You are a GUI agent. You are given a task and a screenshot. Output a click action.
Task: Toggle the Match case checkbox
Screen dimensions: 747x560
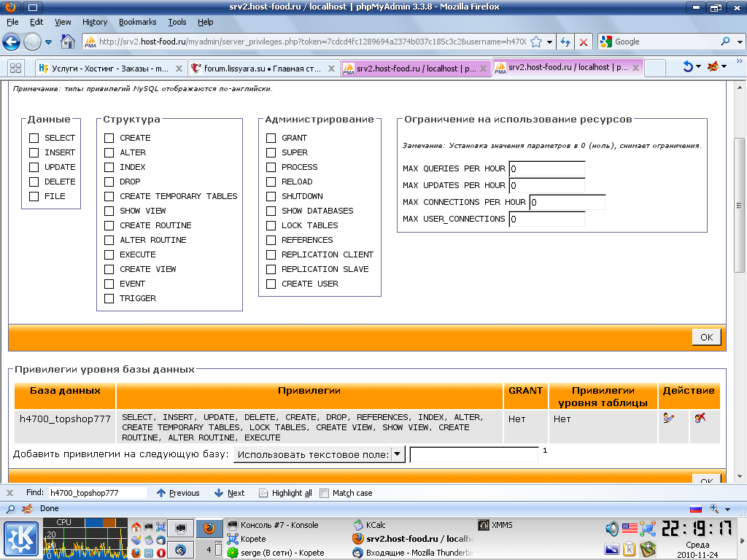point(325,494)
